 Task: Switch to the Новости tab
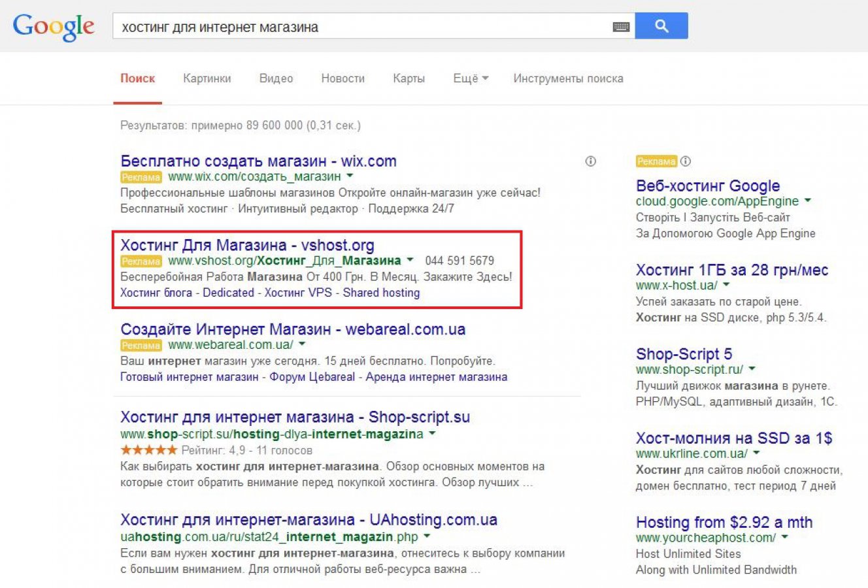pos(342,78)
